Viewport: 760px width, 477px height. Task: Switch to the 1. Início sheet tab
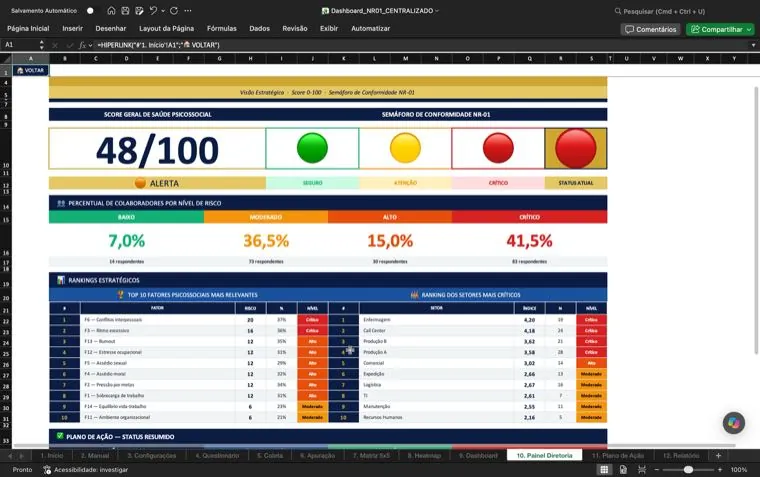pyautogui.click(x=52, y=456)
